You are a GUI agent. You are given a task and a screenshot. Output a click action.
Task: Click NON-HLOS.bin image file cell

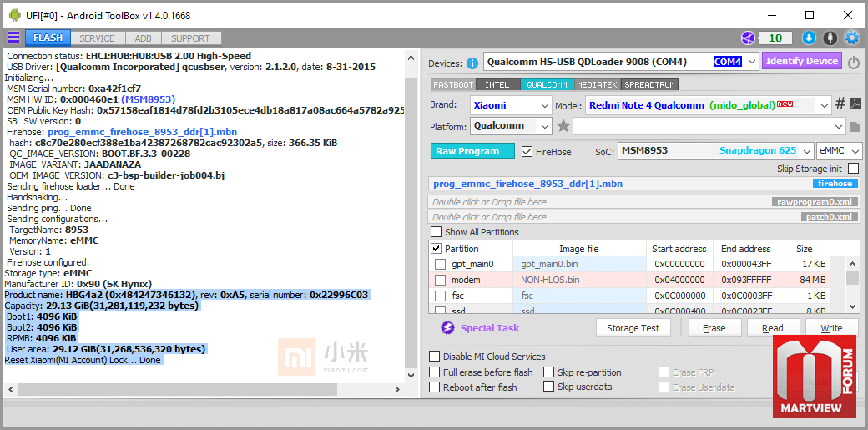[x=579, y=280]
